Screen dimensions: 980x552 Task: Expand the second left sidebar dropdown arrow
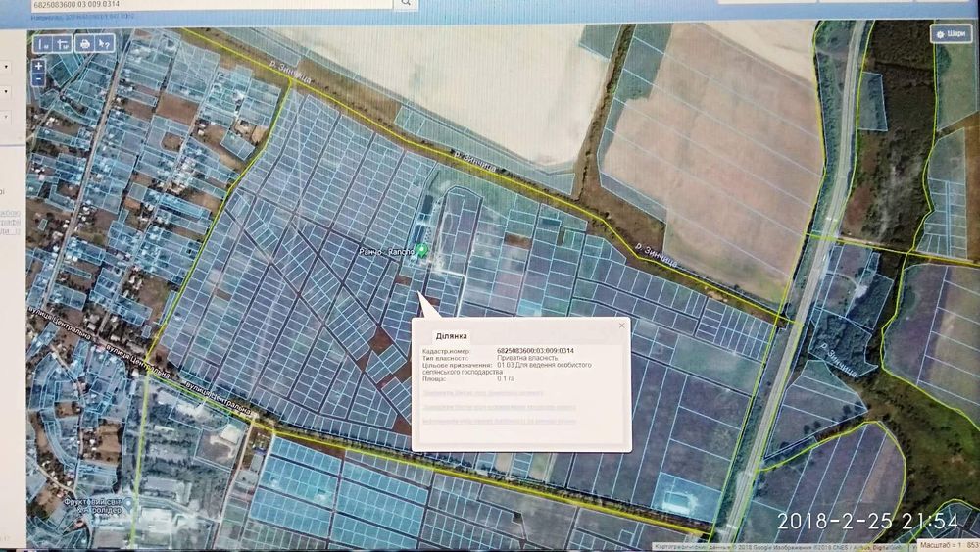pyautogui.click(x=6, y=92)
